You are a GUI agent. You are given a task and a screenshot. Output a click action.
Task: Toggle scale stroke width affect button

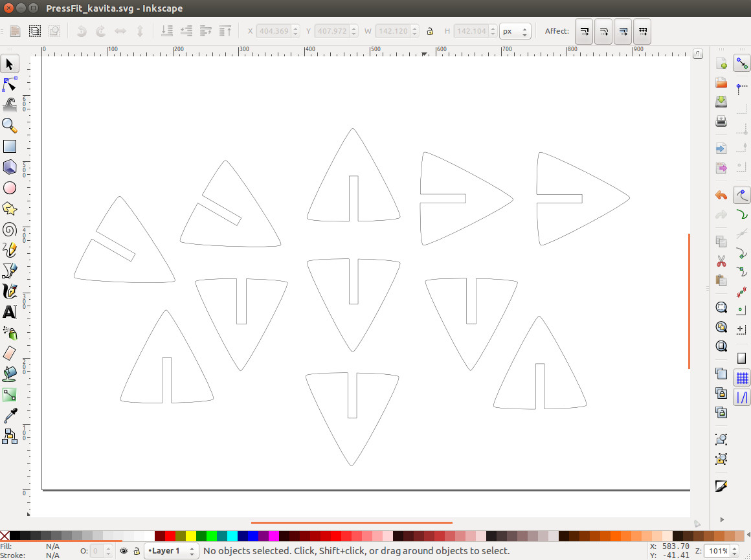point(584,31)
